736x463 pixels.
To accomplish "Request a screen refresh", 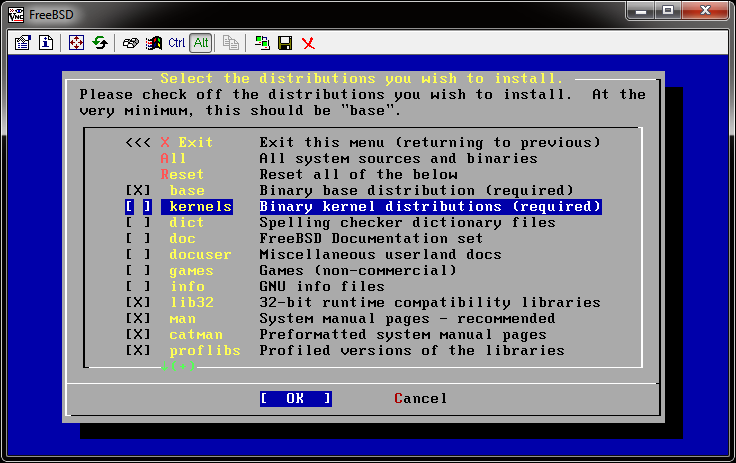I will pyautogui.click(x=100, y=43).
